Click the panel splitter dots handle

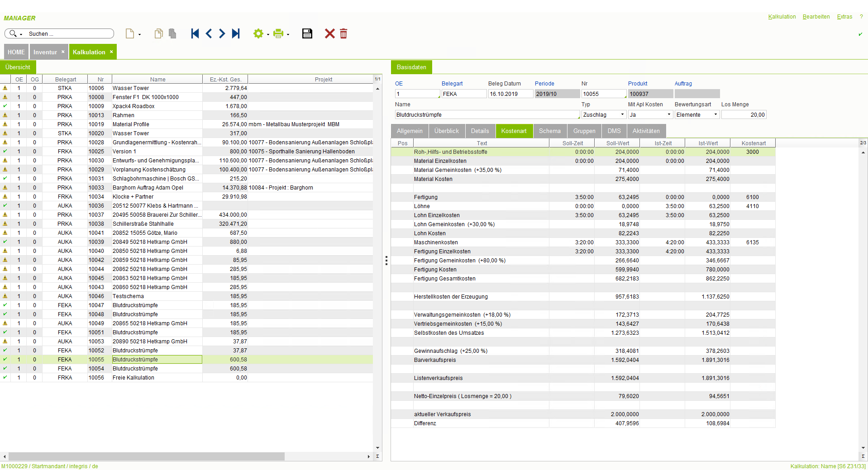coord(386,261)
